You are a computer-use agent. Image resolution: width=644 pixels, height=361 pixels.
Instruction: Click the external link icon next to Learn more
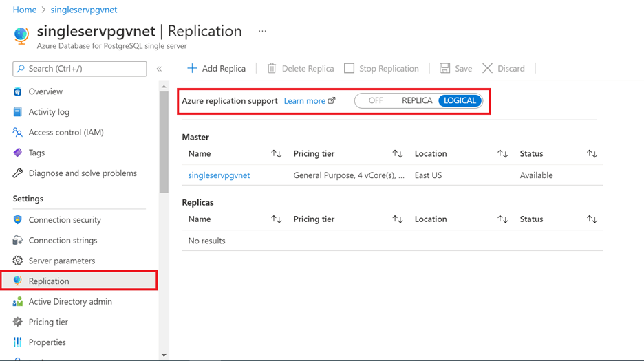[332, 100]
